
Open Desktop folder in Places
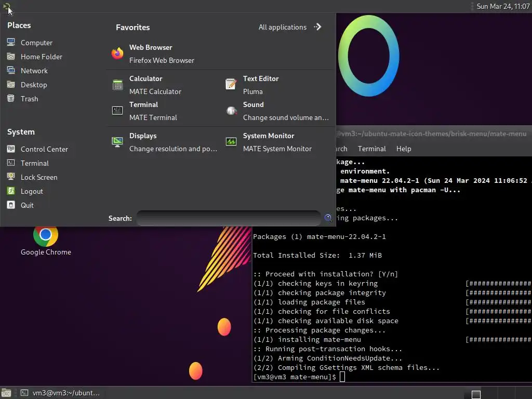pos(27,85)
